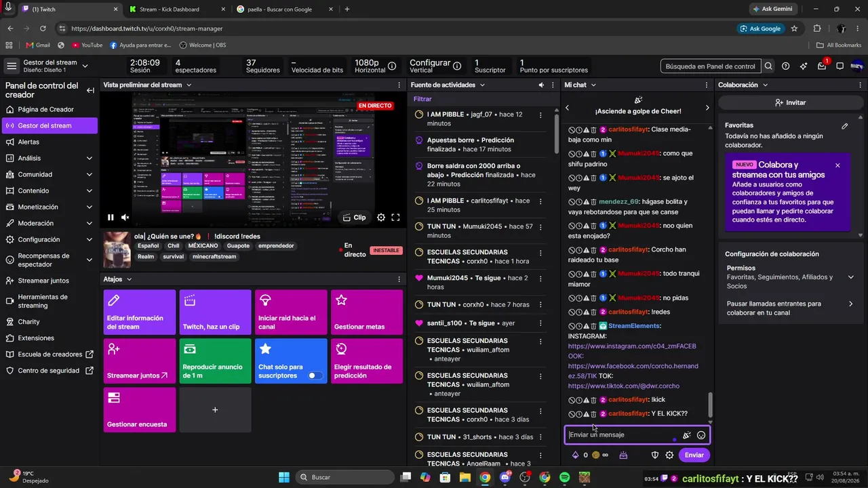
Task: Click the Cheer celebration icon in message box
Action: point(686,435)
